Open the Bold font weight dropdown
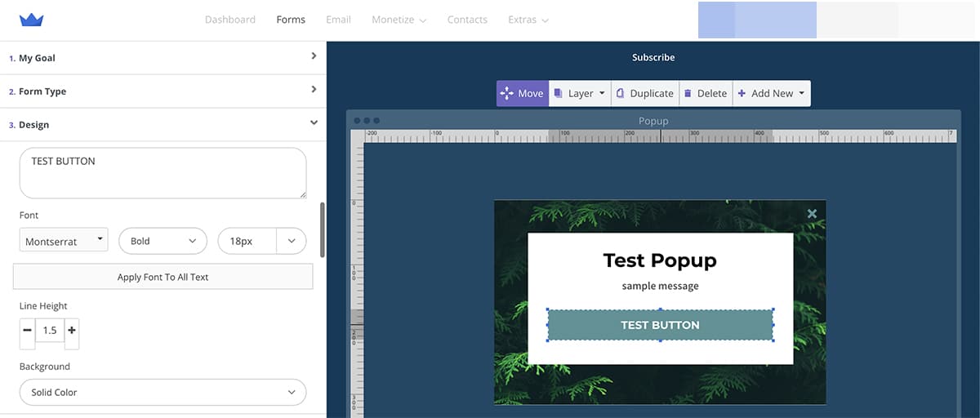The height and width of the screenshot is (418, 980). 163,241
